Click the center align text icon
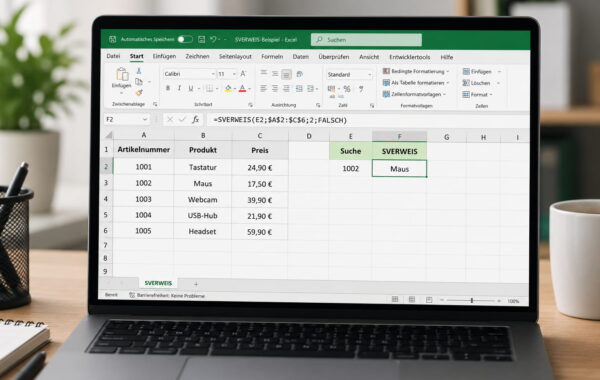This screenshot has height=380, width=600. (x=275, y=89)
